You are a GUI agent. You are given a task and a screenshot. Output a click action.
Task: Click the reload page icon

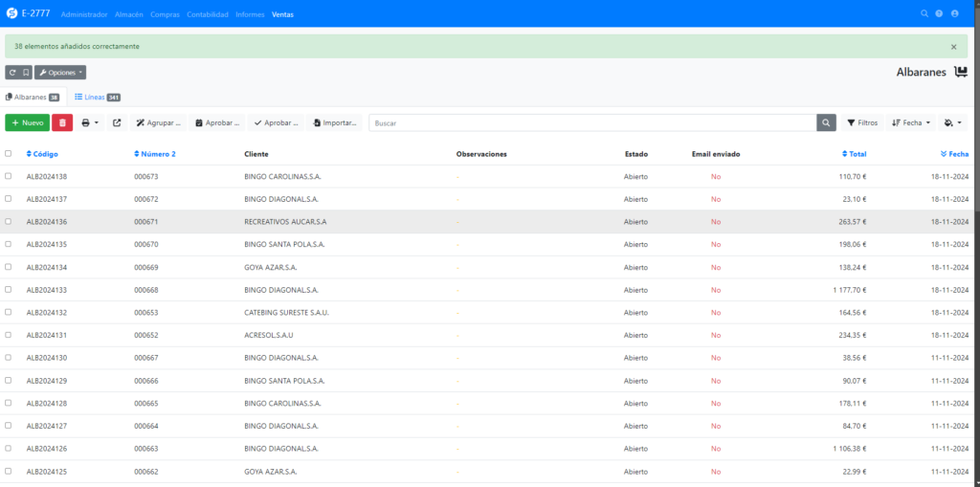(x=12, y=72)
